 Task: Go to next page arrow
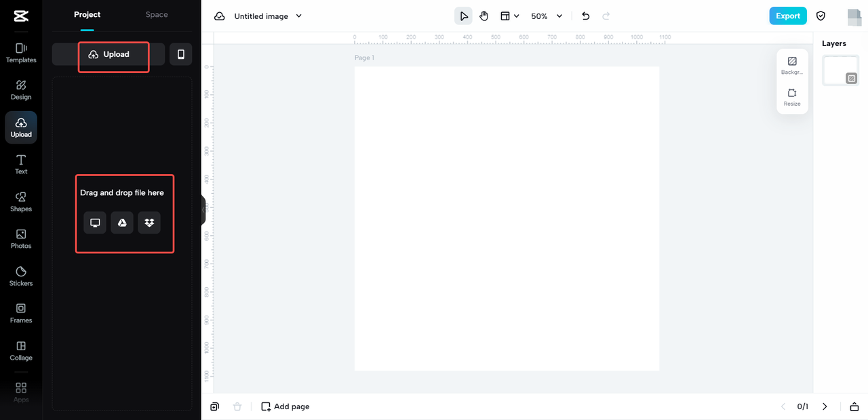pyautogui.click(x=825, y=406)
